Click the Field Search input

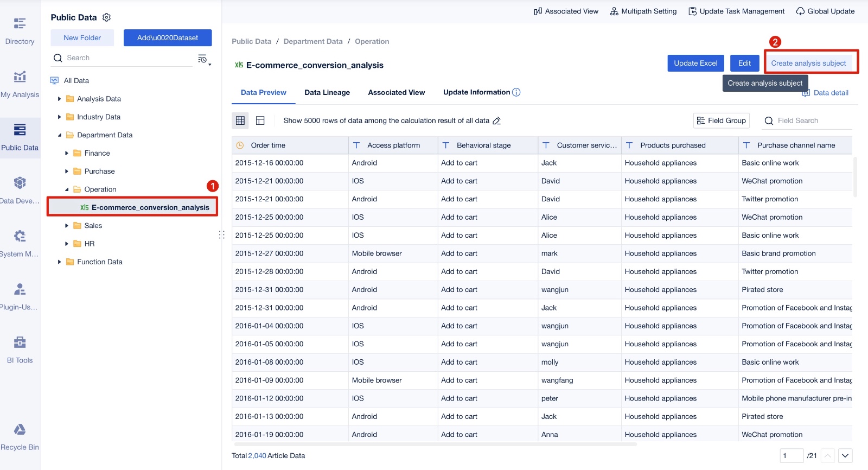pyautogui.click(x=814, y=120)
